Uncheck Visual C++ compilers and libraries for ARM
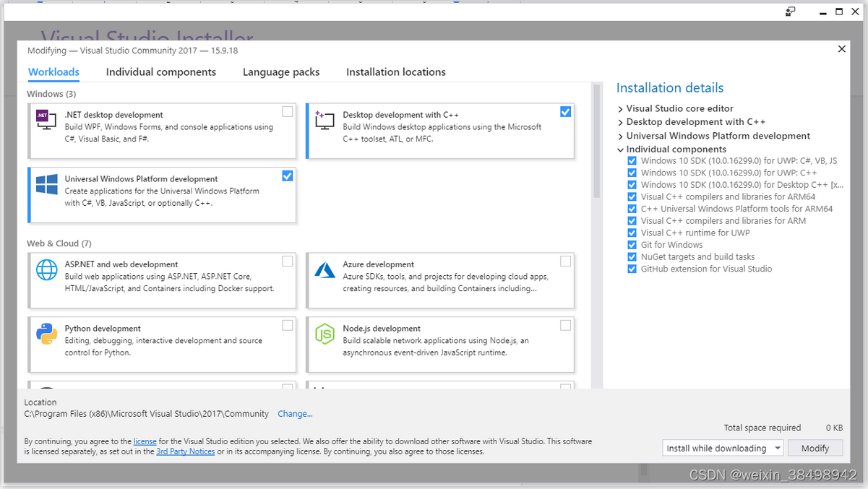The height and width of the screenshot is (489, 868). tap(632, 221)
